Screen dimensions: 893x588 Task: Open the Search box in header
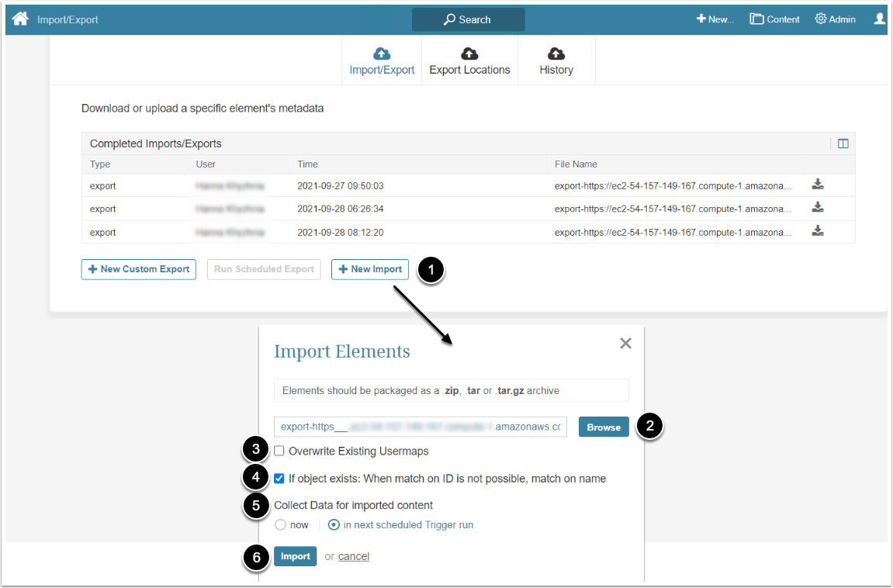coord(468,20)
